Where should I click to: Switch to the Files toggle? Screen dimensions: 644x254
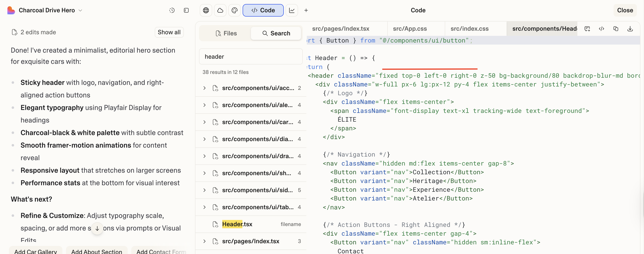pyautogui.click(x=226, y=33)
